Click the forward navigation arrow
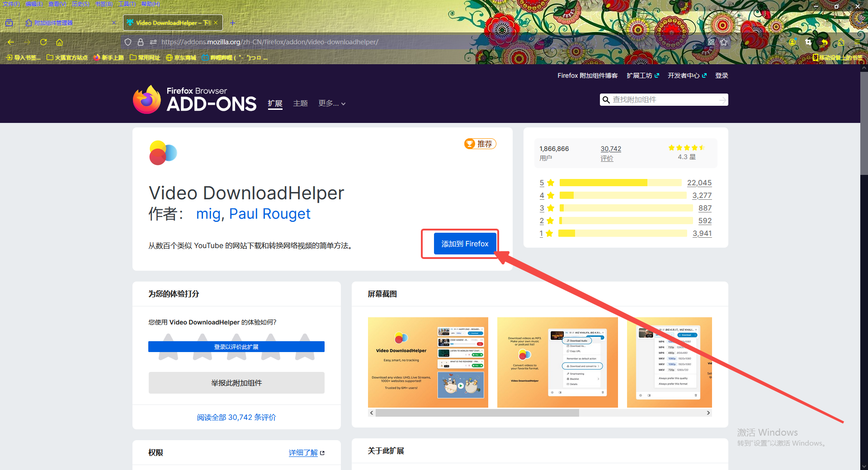Screen dimensions: 868x470 coord(27,42)
